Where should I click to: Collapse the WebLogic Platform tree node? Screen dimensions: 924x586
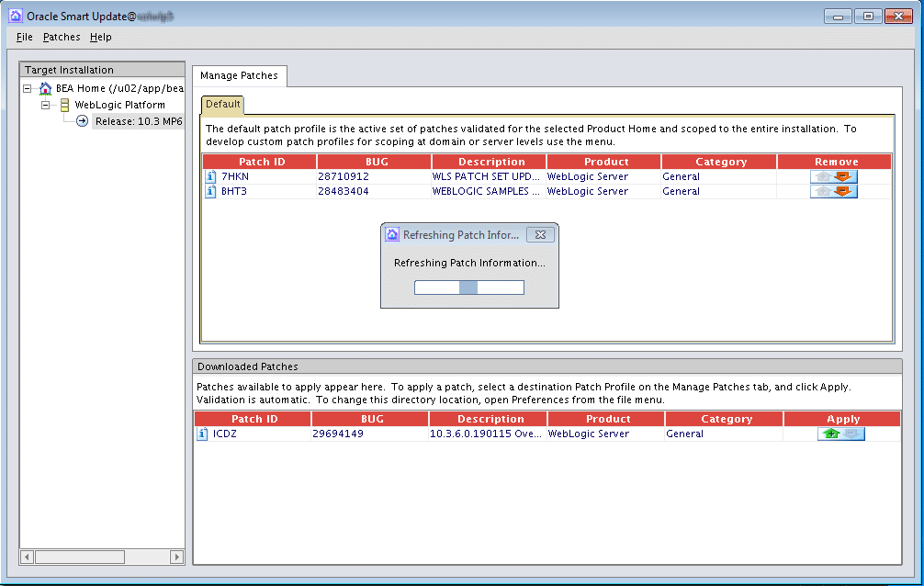coord(45,105)
